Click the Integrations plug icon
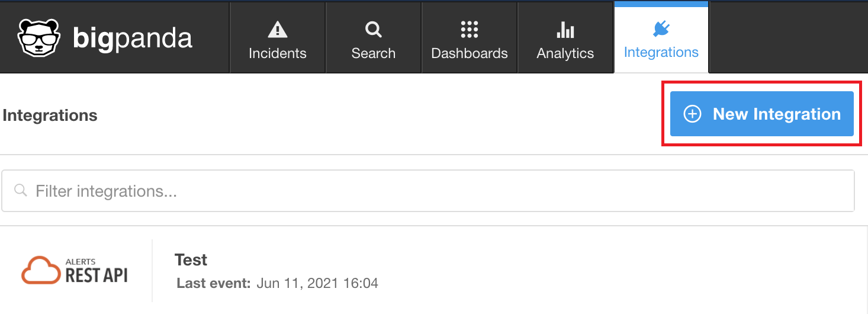The height and width of the screenshot is (314, 868). pos(661,28)
